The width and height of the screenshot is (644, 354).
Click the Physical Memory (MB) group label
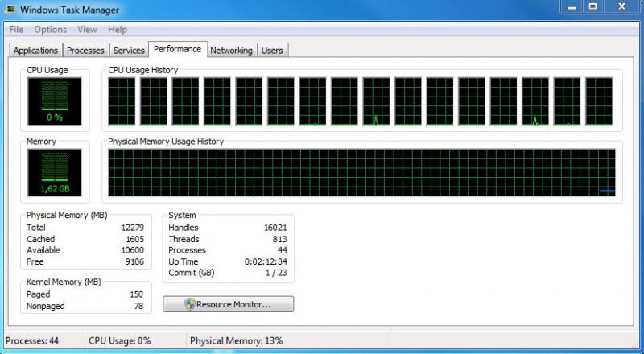pyautogui.click(x=67, y=215)
